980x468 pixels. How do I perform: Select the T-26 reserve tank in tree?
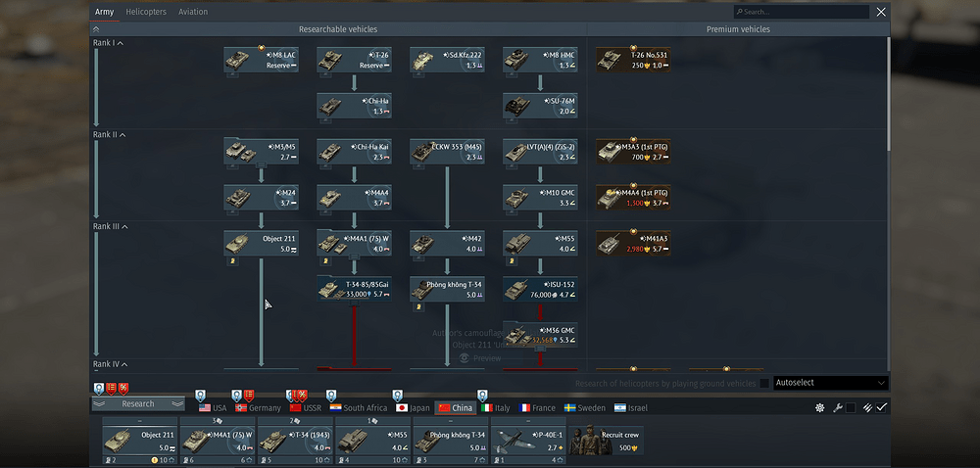[355, 60]
